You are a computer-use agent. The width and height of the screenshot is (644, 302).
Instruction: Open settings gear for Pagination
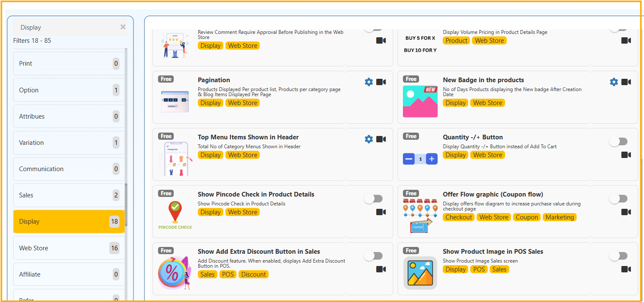pyautogui.click(x=369, y=82)
